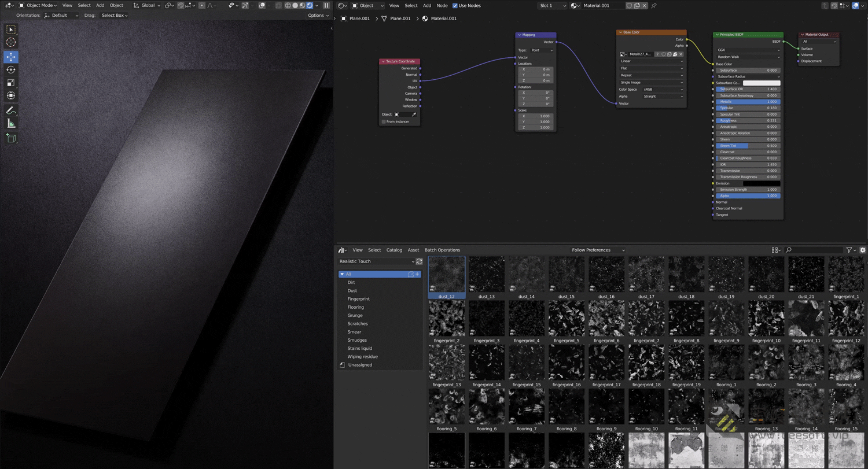The width and height of the screenshot is (868, 469).
Task: Switch viewport to wireframe shading
Action: coord(288,5)
